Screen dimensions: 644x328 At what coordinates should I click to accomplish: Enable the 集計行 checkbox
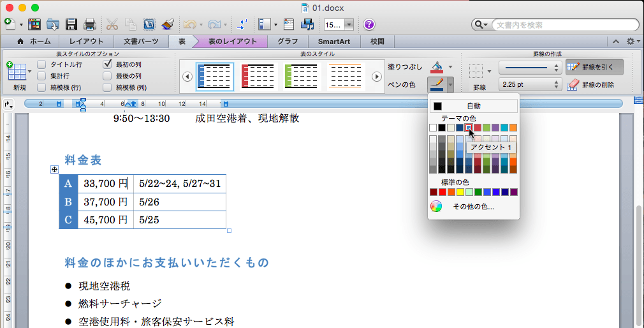click(41, 76)
